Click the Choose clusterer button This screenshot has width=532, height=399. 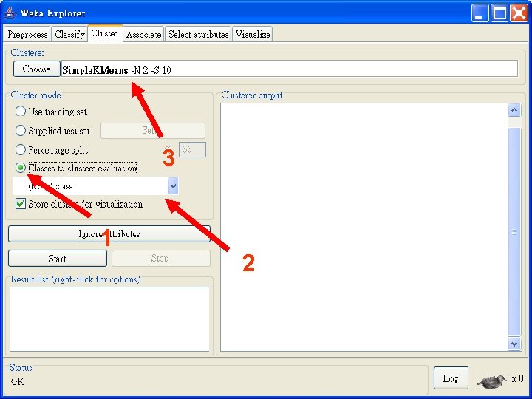pyautogui.click(x=37, y=69)
